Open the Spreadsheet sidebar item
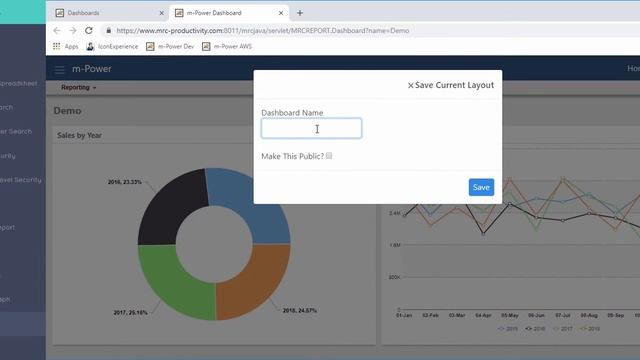 (x=18, y=83)
